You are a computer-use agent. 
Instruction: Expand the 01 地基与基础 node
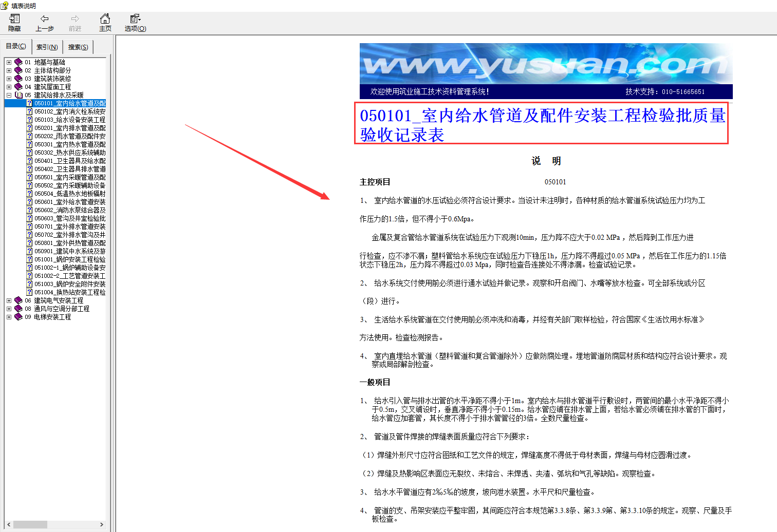click(x=9, y=62)
